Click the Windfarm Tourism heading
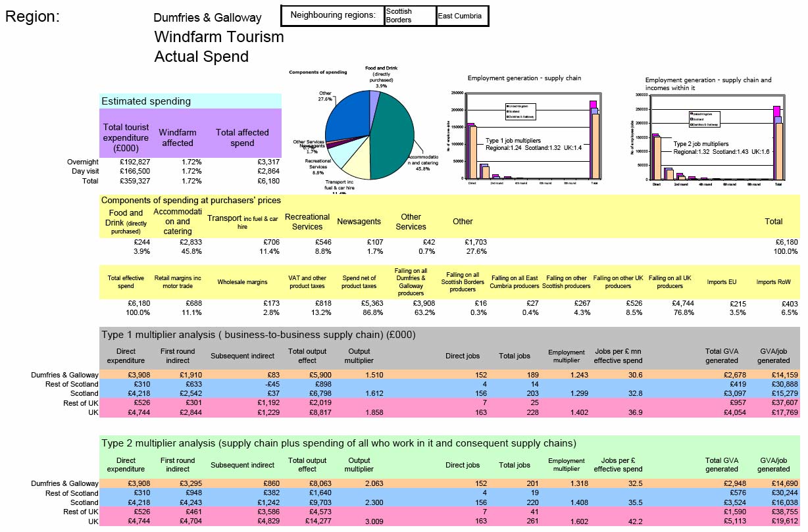The height and width of the screenshot is (532, 808). 219,37
